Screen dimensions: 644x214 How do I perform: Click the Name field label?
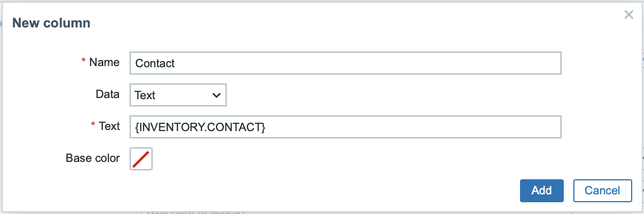104,62
